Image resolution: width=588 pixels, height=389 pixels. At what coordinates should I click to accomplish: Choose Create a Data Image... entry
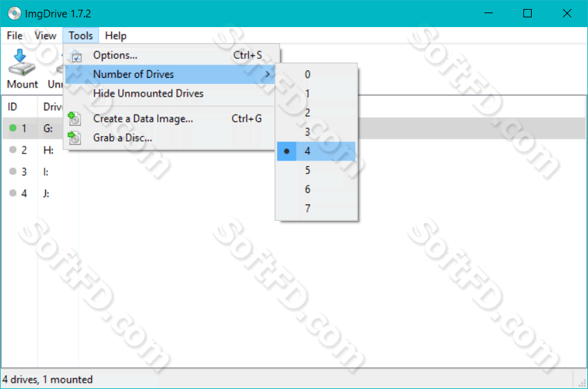pos(170,119)
